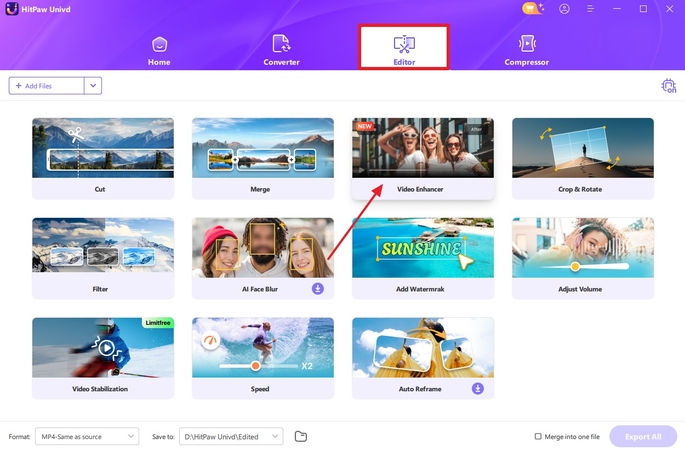The image size is (685, 450).
Task: Open the AI Face Blur tool
Action: (x=263, y=258)
